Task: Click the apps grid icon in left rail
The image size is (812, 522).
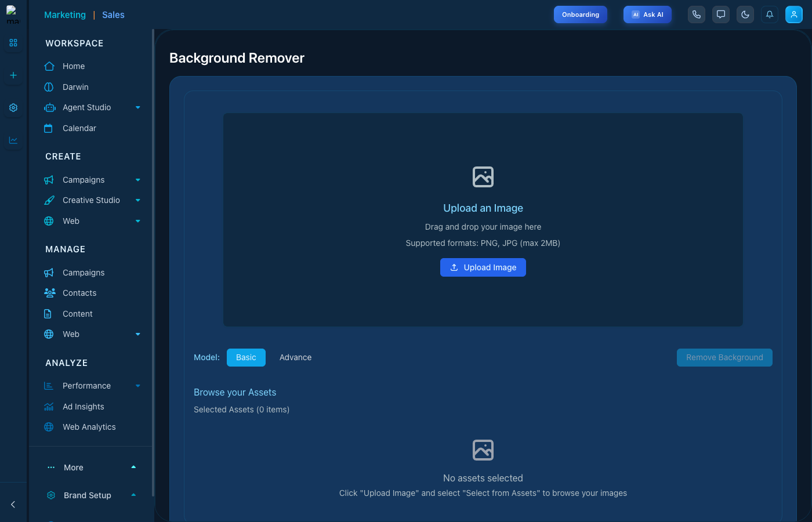Action: coord(13,43)
